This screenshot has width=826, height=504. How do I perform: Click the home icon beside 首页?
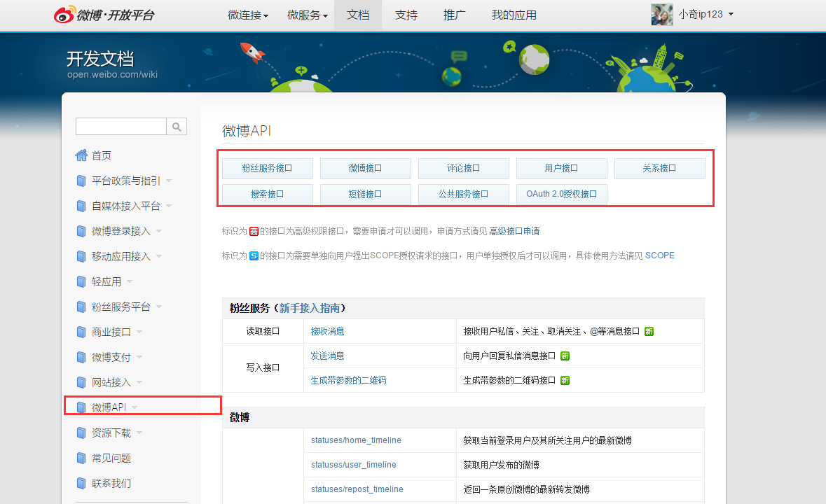tap(81, 155)
